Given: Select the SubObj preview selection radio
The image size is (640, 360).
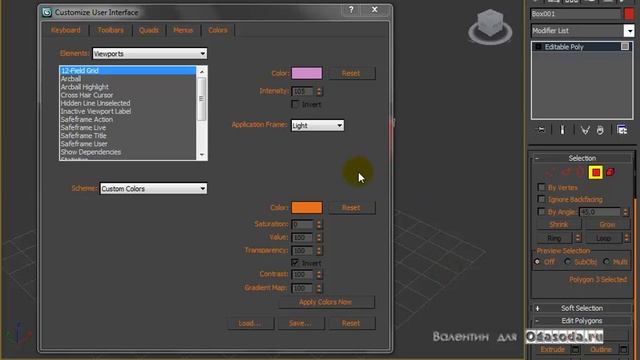Looking at the screenshot, I should tap(567, 262).
